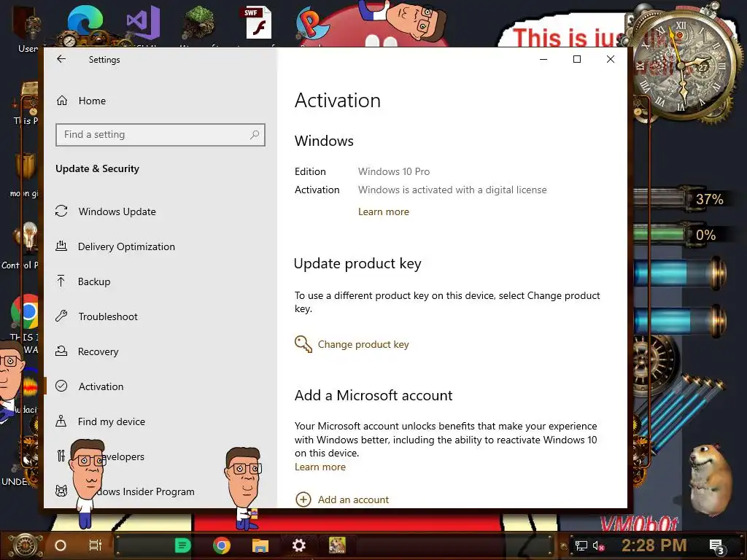The width and height of the screenshot is (747, 560).
Task: Click the Insider Program cat icon
Action: (x=61, y=491)
